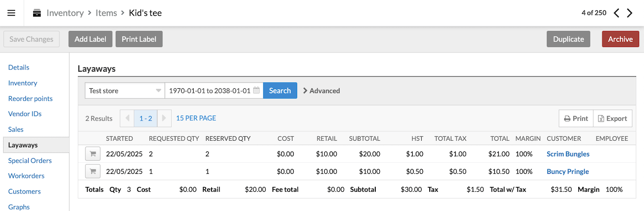Click the Print button
This screenshot has height=211, width=644.
click(576, 118)
